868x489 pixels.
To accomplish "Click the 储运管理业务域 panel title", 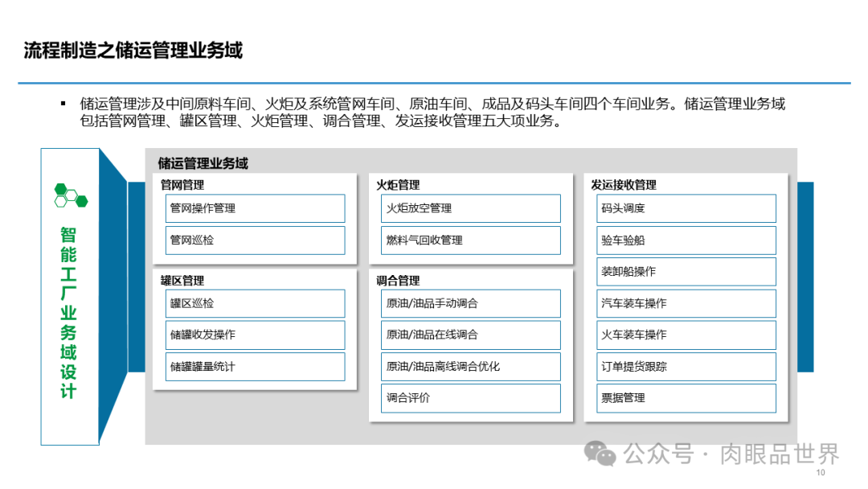I will point(203,163).
